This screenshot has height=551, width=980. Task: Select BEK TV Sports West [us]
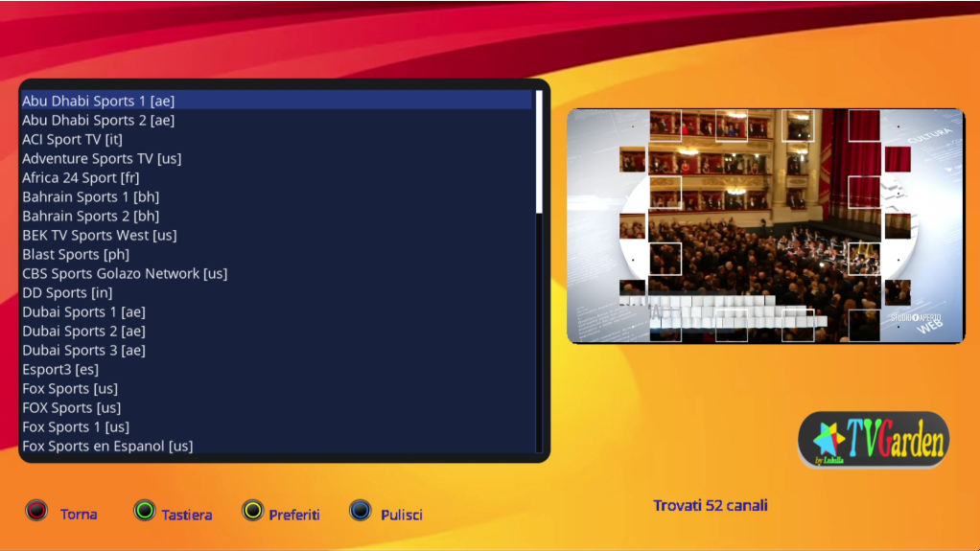click(276, 235)
